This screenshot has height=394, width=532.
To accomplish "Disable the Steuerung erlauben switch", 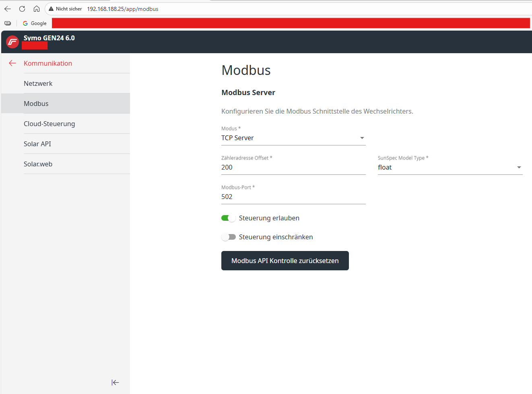I will click(x=229, y=218).
